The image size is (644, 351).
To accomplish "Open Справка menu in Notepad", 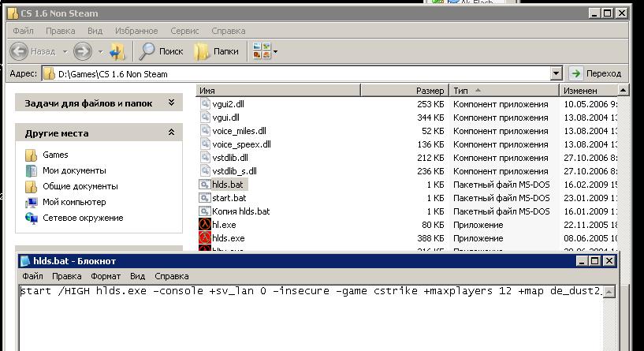I will 172,276.
